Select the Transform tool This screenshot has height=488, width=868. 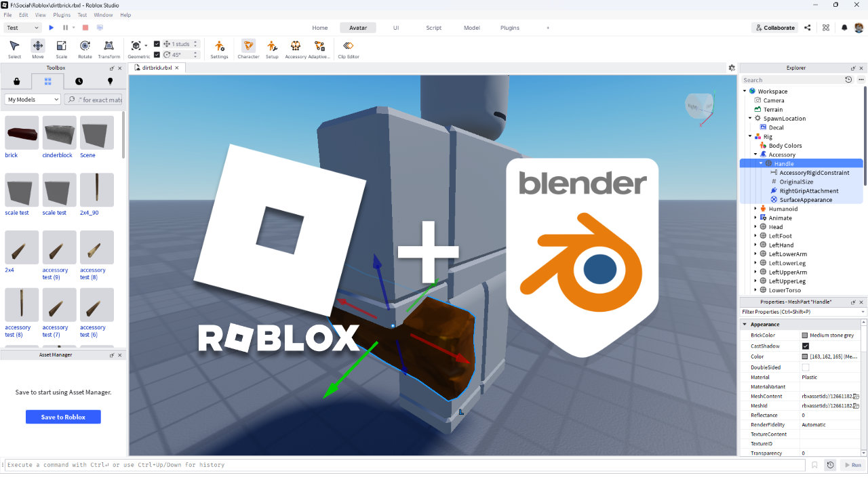coord(108,49)
